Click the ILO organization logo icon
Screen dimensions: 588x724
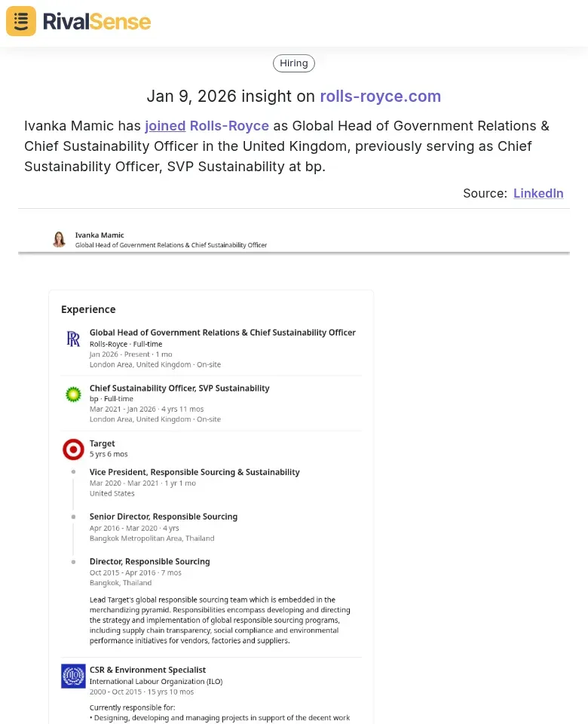(73, 676)
